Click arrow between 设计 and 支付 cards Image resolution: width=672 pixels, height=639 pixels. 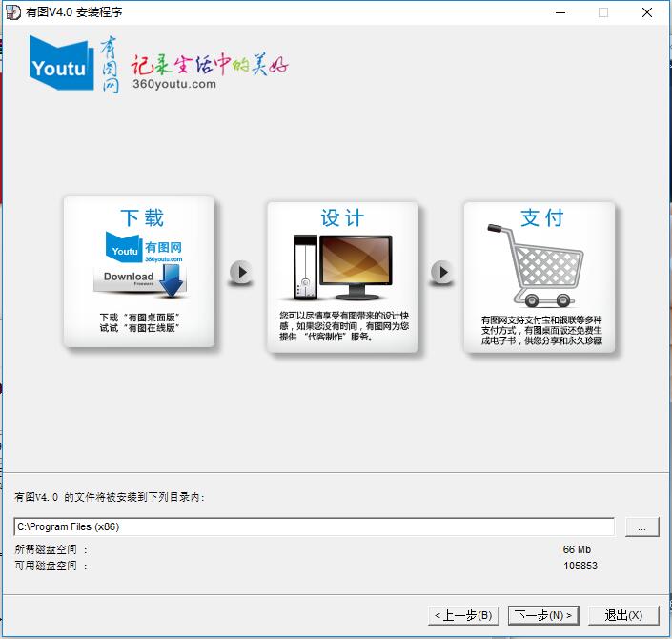(x=441, y=273)
